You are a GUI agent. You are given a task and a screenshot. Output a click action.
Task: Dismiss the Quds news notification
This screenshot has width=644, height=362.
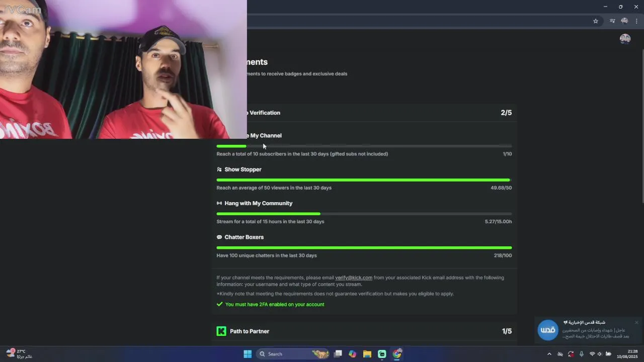(636, 322)
